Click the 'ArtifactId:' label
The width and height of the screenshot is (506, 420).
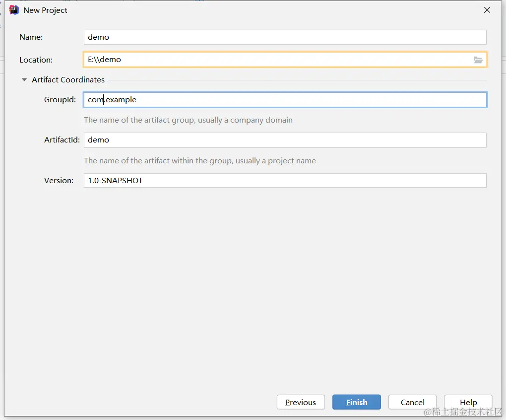(x=62, y=140)
